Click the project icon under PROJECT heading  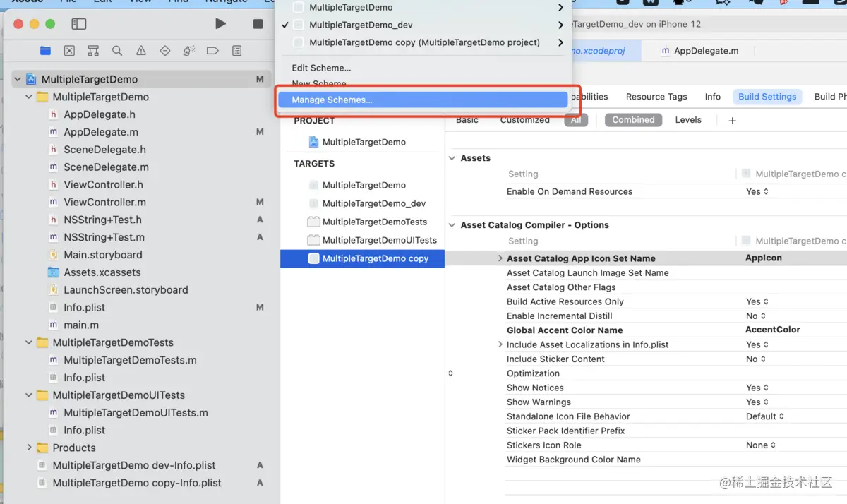[x=314, y=142]
